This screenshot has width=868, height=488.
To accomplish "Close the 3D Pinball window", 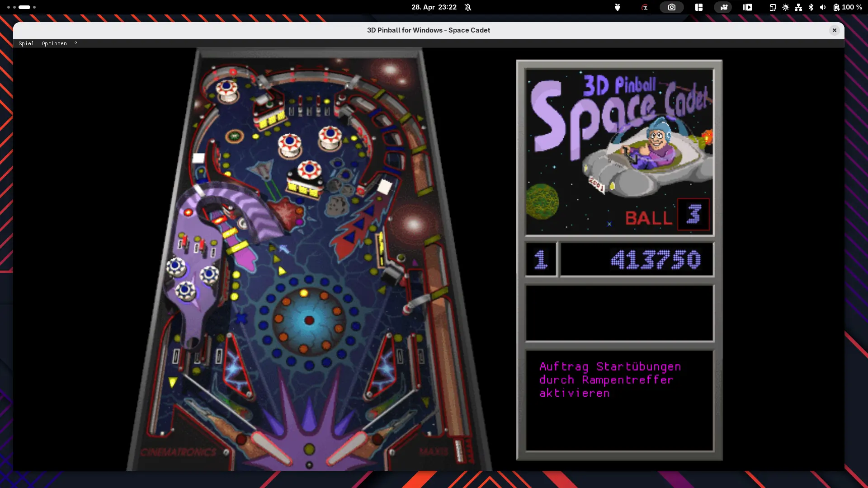I will (x=835, y=30).
